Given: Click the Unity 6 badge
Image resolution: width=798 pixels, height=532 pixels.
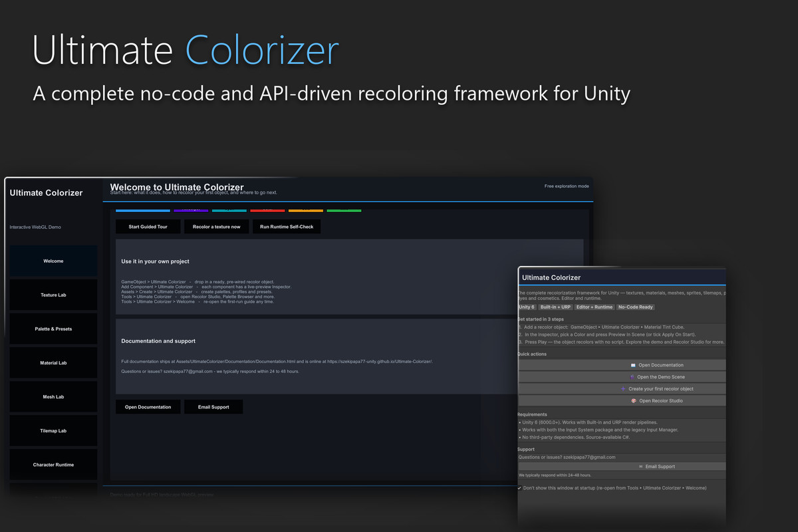Looking at the screenshot, I should tap(526, 307).
